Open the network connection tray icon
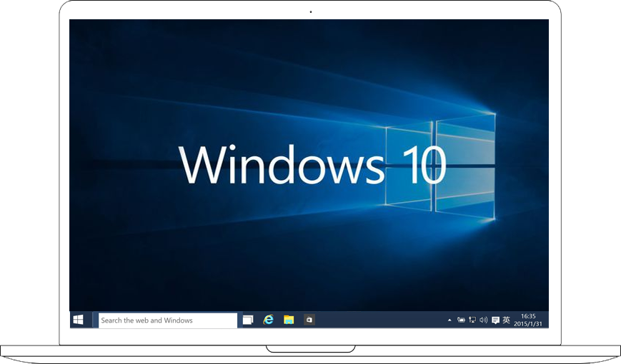The width and height of the screenshot is (621, 364). (x=472, y=320)
